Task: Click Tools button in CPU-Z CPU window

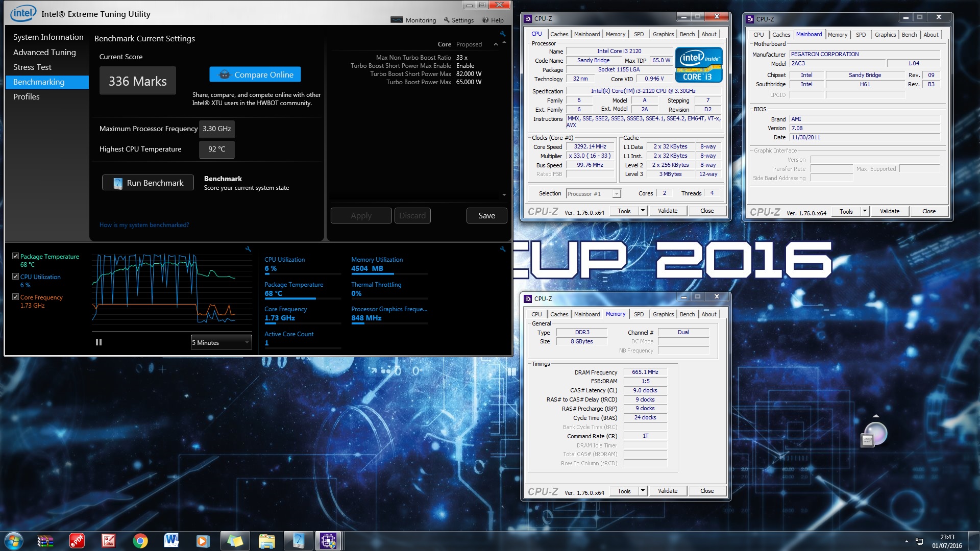Action: tap(624, 211)
